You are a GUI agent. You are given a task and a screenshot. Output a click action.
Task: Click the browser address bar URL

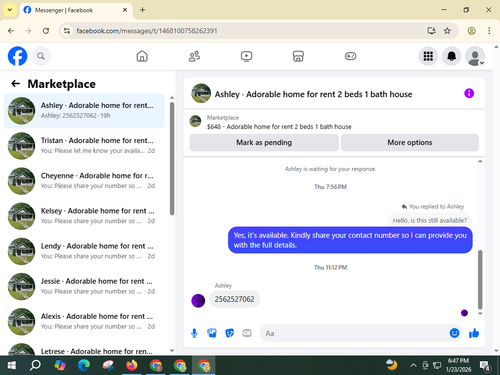(147, 31)
